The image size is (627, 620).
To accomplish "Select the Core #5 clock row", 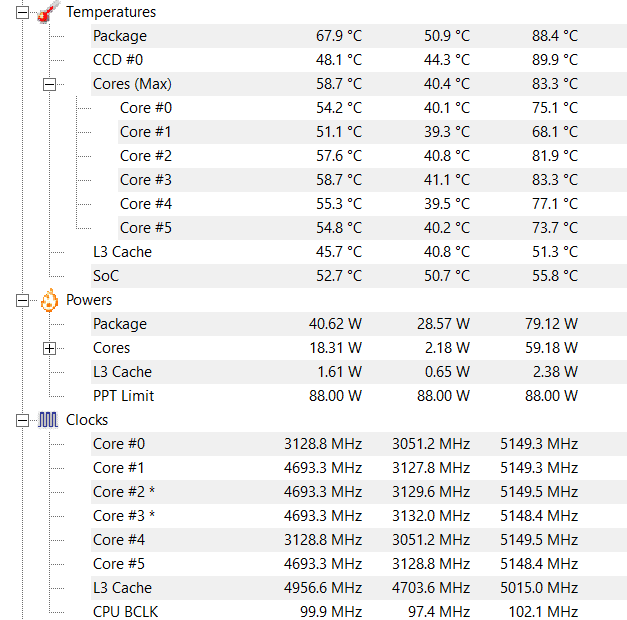I will tap(118, 564).
